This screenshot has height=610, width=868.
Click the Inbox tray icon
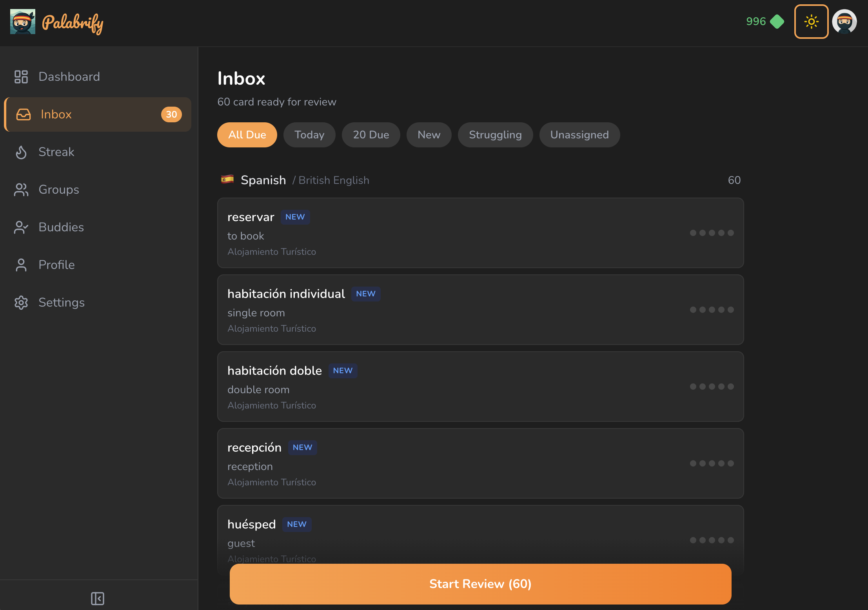(24, 114)
